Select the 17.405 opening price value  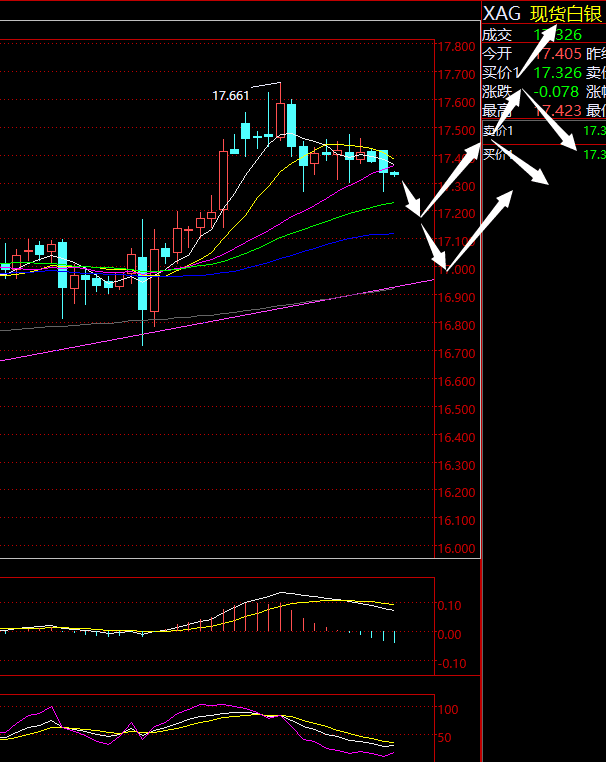(x=558, y=53)
